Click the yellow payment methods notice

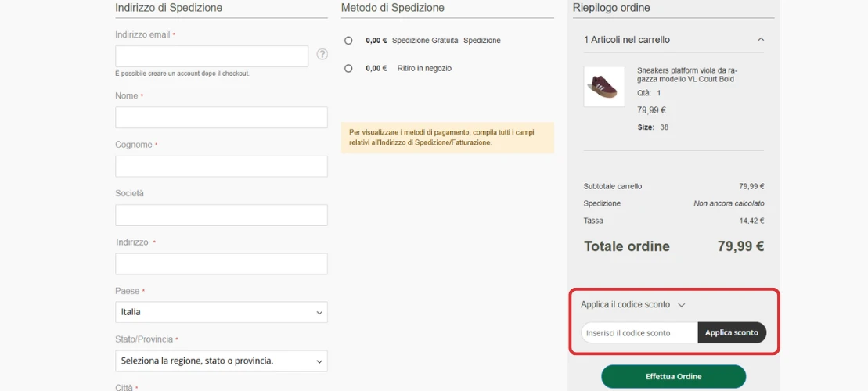(447, 138)
